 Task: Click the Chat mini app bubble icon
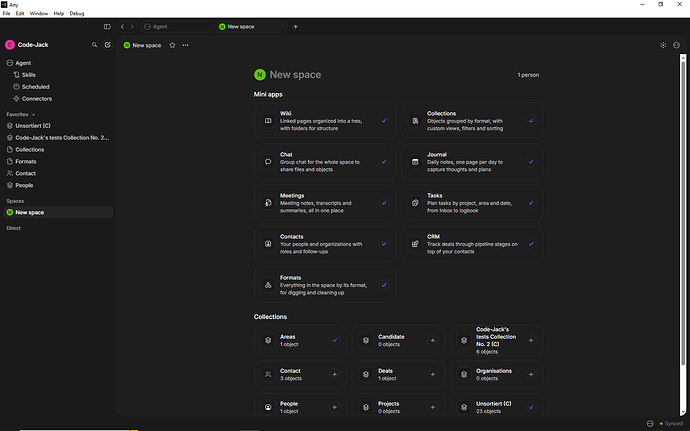click(x=268, y=162)
